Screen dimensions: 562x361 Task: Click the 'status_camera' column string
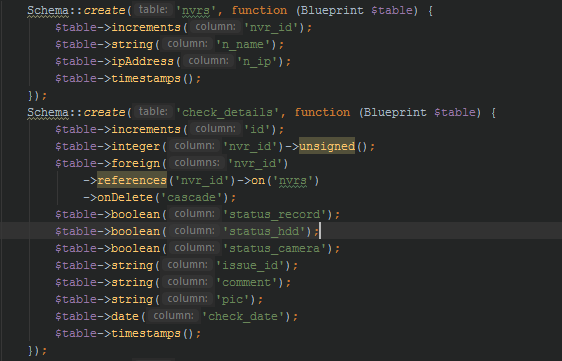pos(275,248)
